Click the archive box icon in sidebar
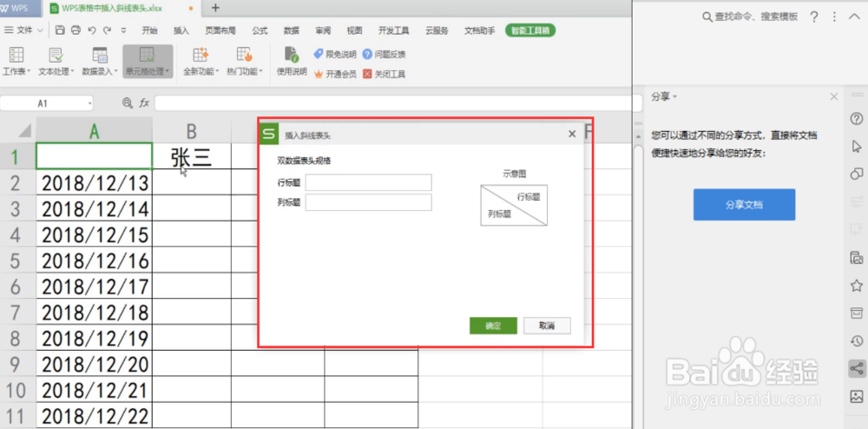The width and height of the screenshot is (868, 429). (x=857, y=313)
